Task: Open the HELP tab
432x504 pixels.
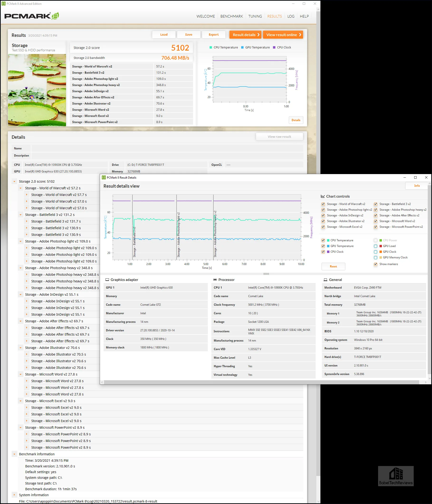Action: click(x=304, y=16)
